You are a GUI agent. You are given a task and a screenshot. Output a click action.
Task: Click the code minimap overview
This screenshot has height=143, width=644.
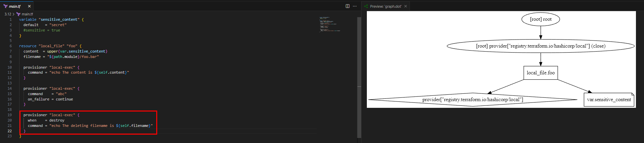tap(330, 24)
